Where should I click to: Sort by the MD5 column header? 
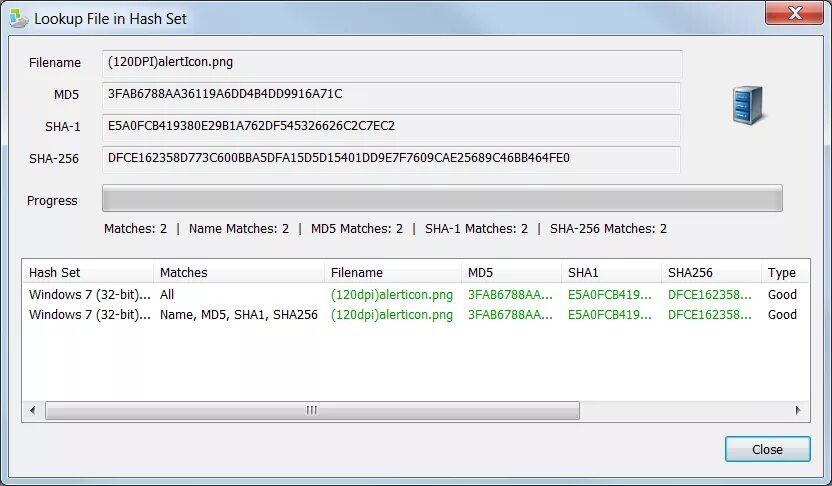[511, 272]
